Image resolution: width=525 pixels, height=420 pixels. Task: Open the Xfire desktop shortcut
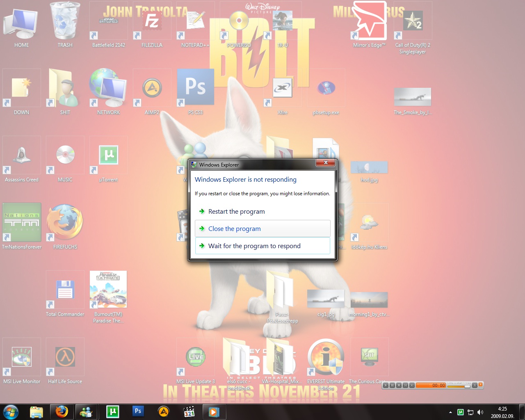point(283,93)
